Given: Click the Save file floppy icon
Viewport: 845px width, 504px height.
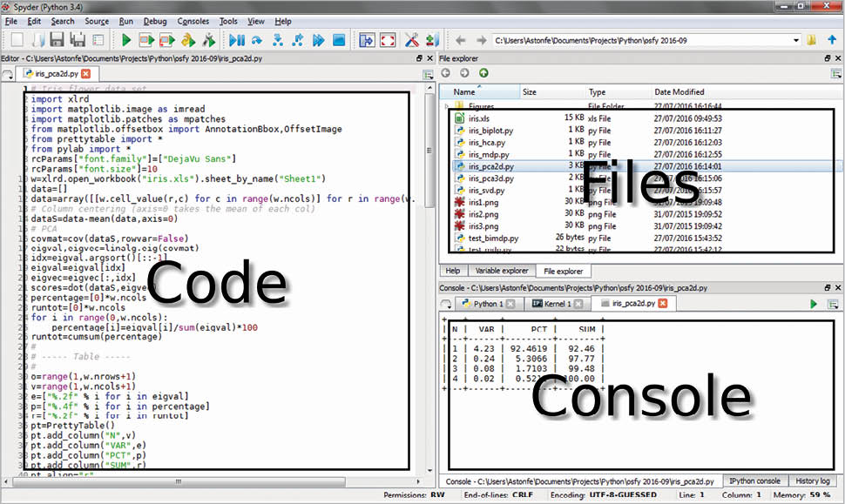Looking at the screenshot, I should point(57,40).
